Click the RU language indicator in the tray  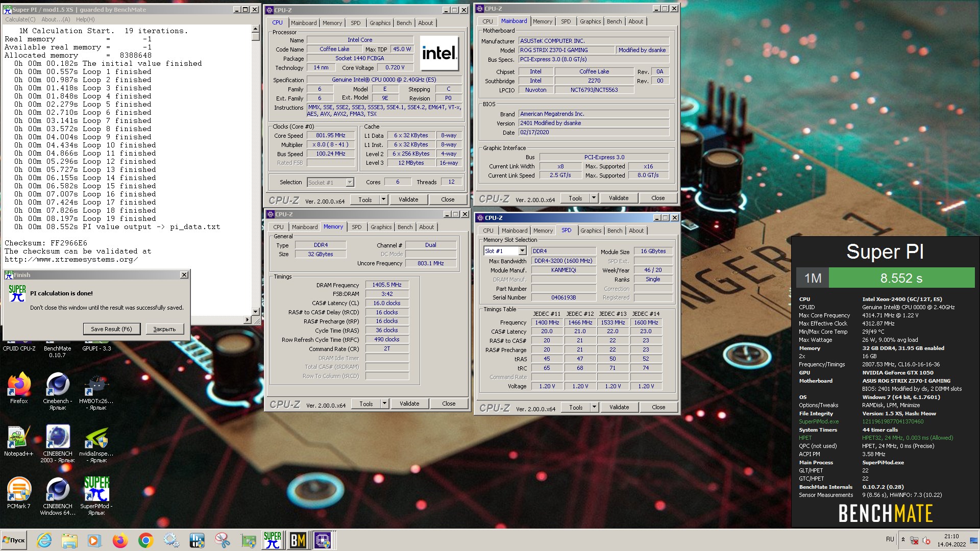point(890,539)
